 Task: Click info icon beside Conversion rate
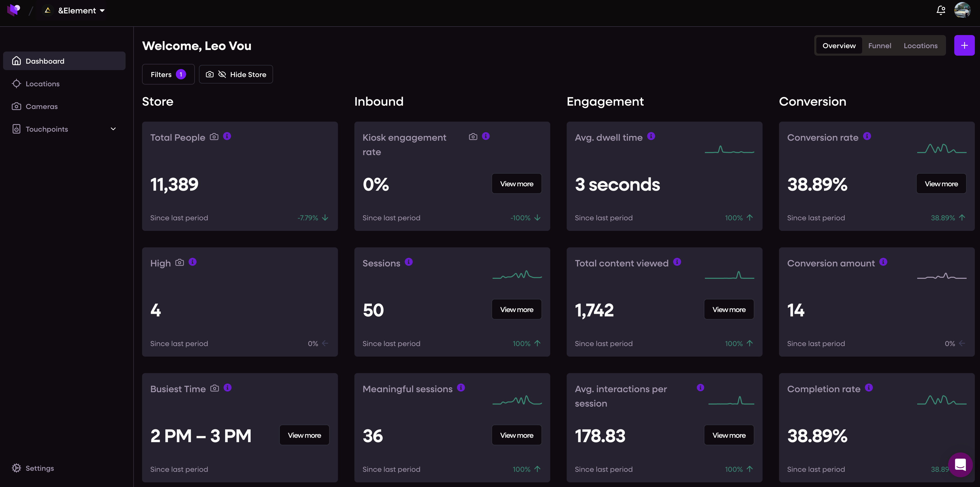click(867, 136)
